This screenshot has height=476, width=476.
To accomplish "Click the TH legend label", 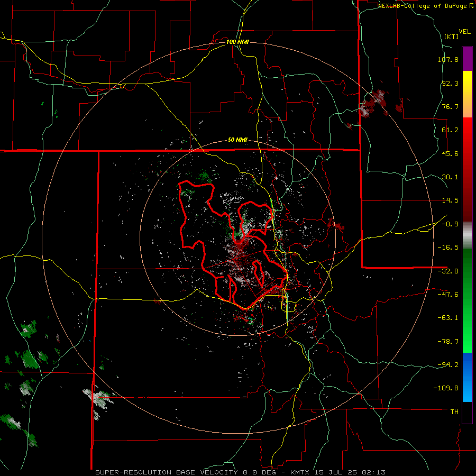I will pyautogui.click(x=454, y=412).
